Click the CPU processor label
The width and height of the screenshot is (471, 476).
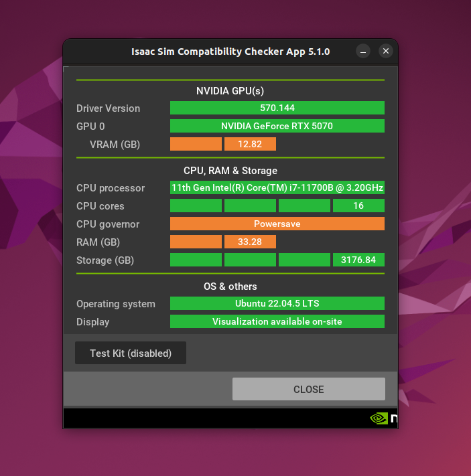pyautogui.click(x=111, y=188)
